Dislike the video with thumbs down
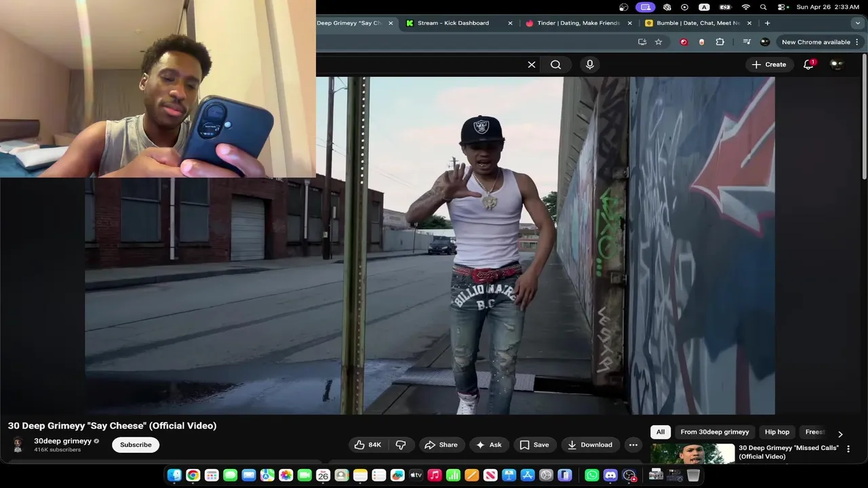 (x=401, y=445)
